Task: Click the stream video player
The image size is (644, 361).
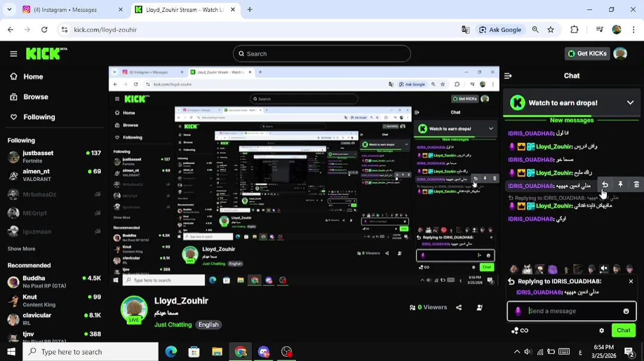Action: [x=304, y=176]
